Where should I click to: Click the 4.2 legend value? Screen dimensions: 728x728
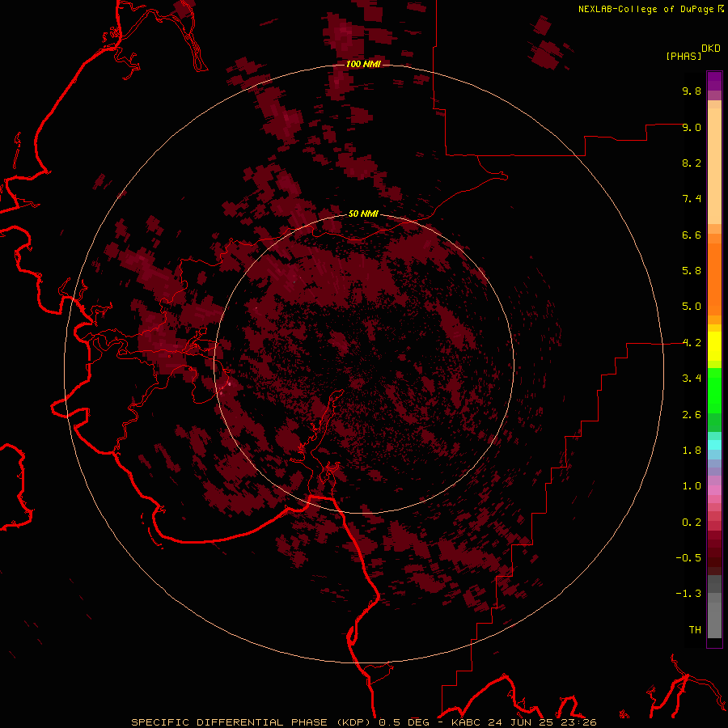[x=692, y=343]
